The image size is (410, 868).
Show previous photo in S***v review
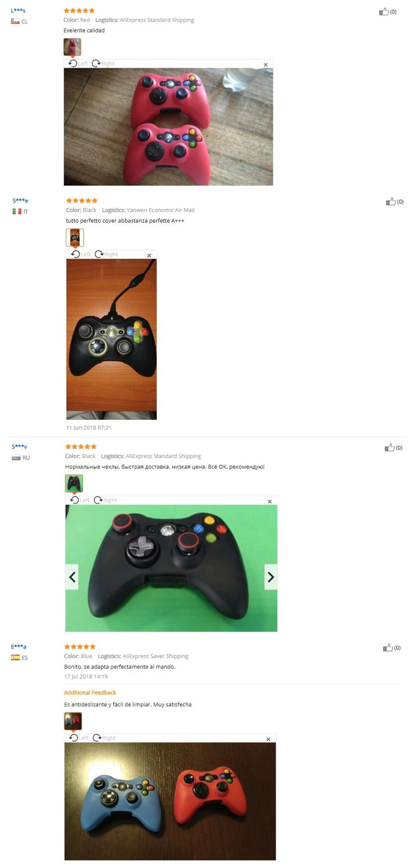click(x=72, y=577)
